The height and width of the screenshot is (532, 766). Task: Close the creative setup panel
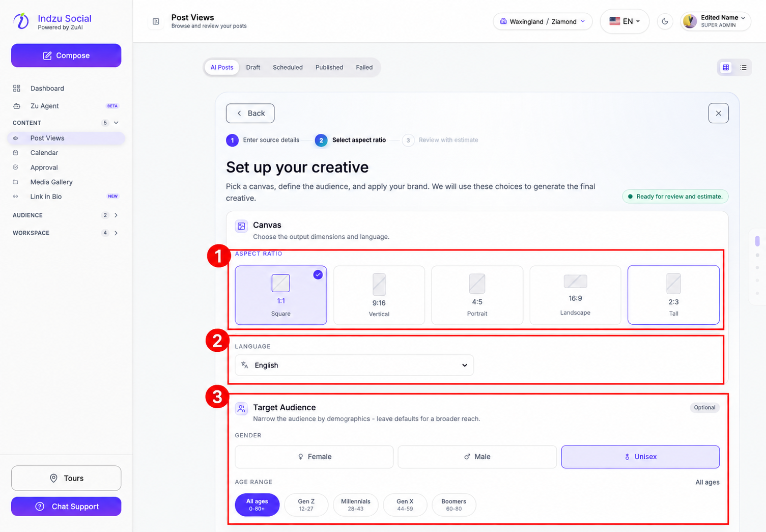(x=718, y=113)
